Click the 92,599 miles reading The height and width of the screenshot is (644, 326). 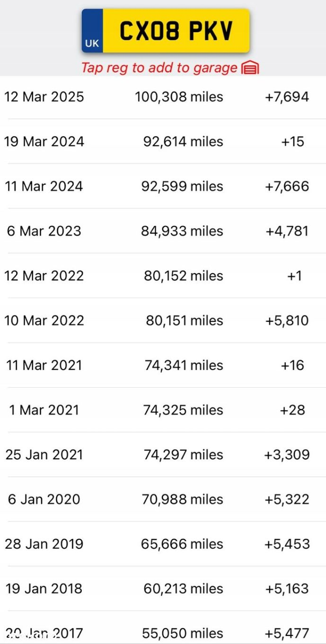(x=182, y=186)
